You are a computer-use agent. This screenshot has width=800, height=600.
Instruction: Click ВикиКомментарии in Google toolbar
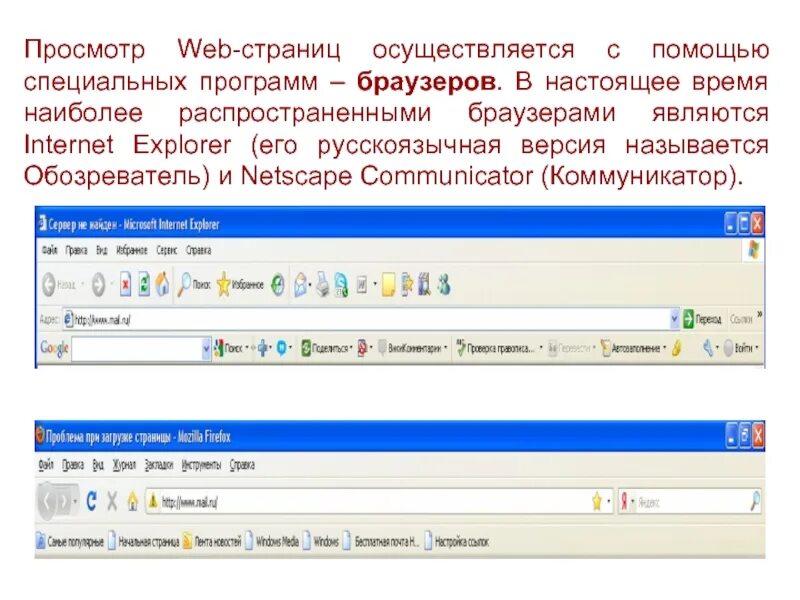click(413, 348)
